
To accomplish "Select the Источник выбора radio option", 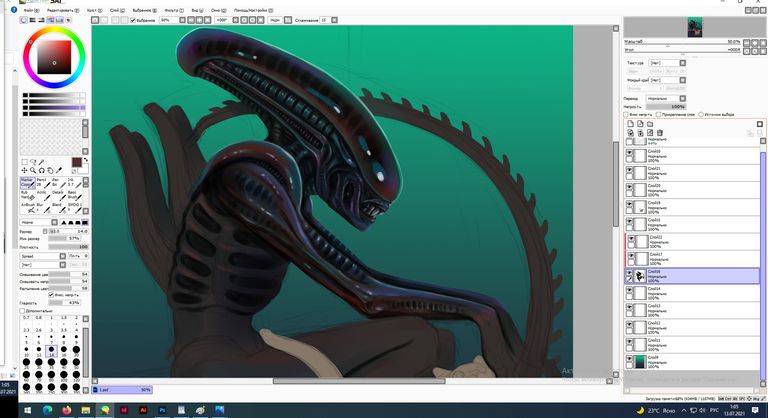I will click(x=701, y=114).
